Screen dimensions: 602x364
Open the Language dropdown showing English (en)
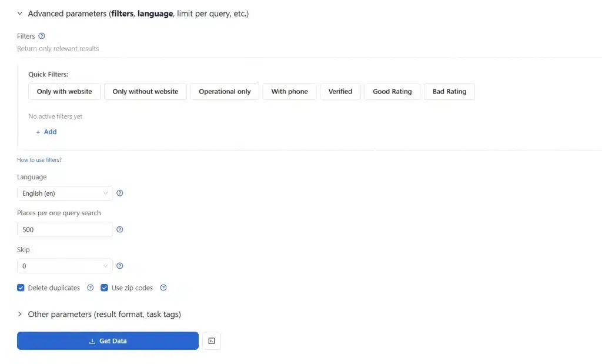(65, 193)
